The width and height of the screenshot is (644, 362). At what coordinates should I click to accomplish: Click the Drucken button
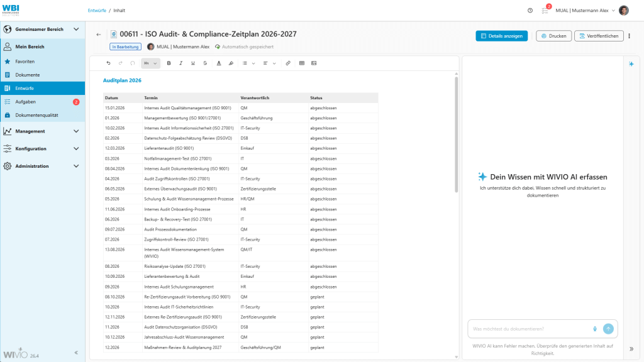pyautogui.click(x=553, y=36)
